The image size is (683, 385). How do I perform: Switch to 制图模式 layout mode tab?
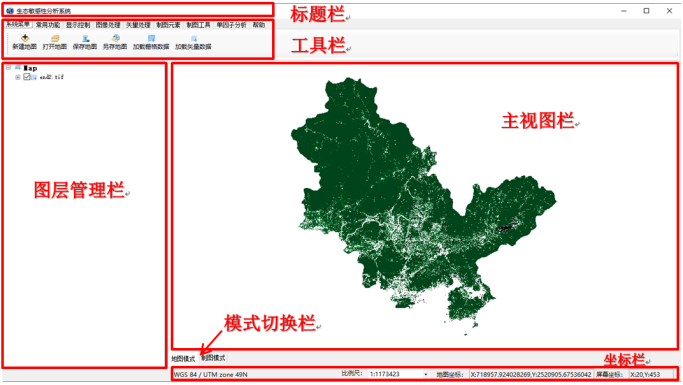(213, 358)
